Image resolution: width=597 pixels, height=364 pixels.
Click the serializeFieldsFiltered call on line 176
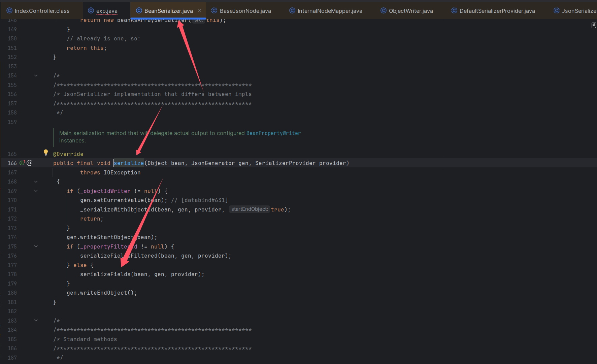(x=156, y=256)
